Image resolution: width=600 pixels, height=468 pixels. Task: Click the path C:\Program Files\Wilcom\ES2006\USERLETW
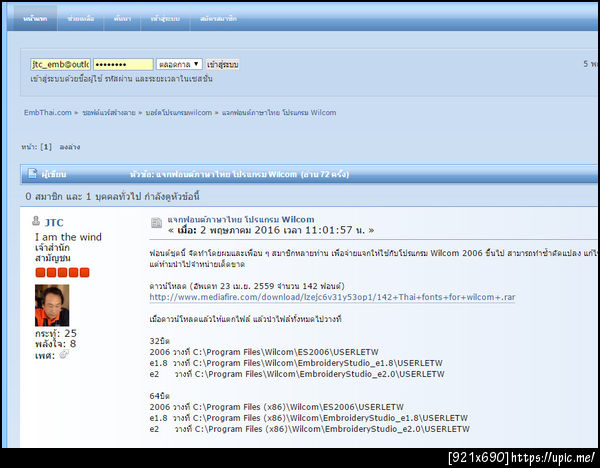[285, 352]
